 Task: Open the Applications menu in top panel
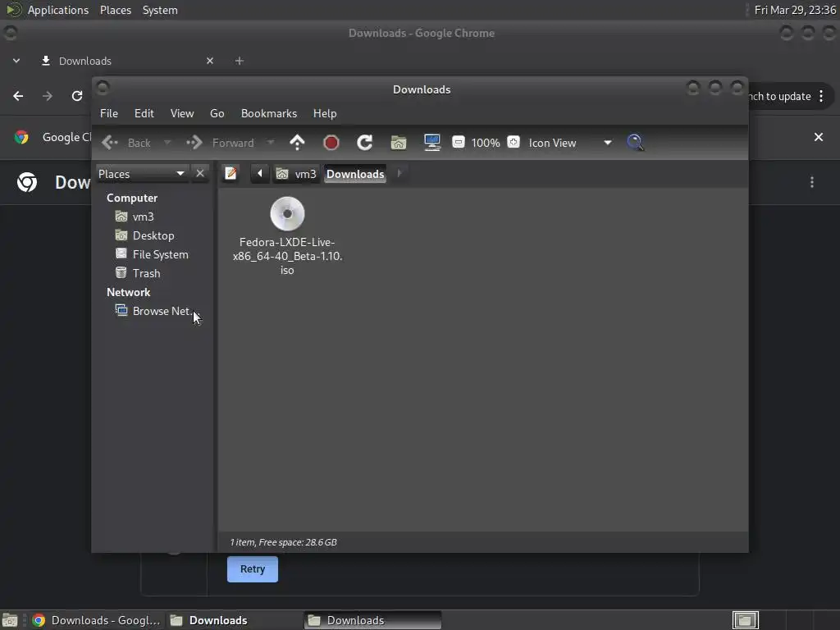[x=58, y=10]
